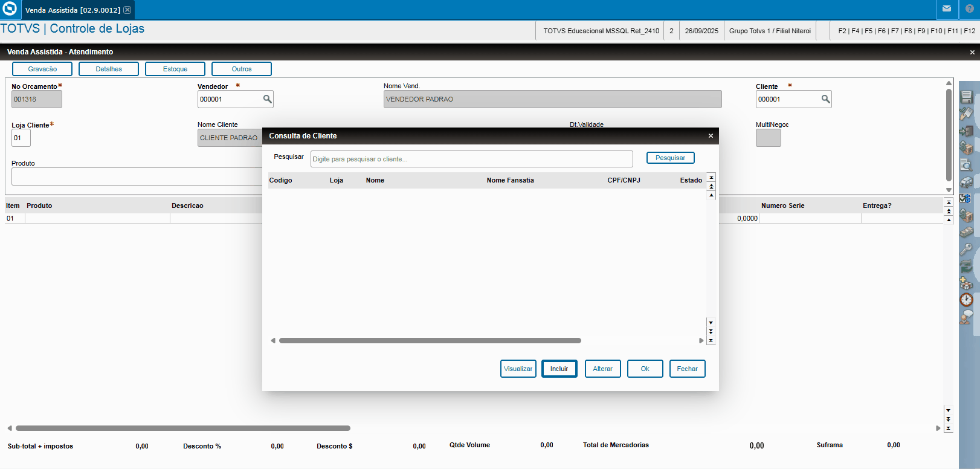Screen dimensions: 980x469
Task: Click the Entrega? column header
Action: coord(877,205)
